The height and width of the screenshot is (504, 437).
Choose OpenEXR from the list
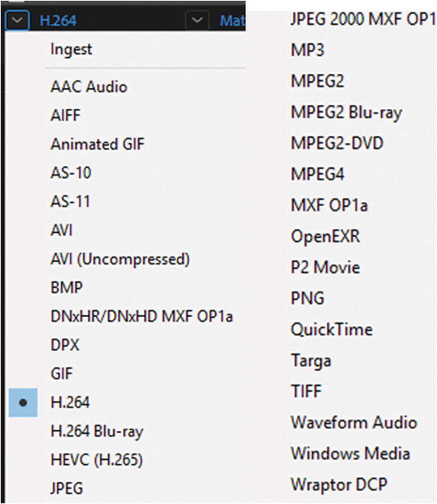tap(325, 236)
